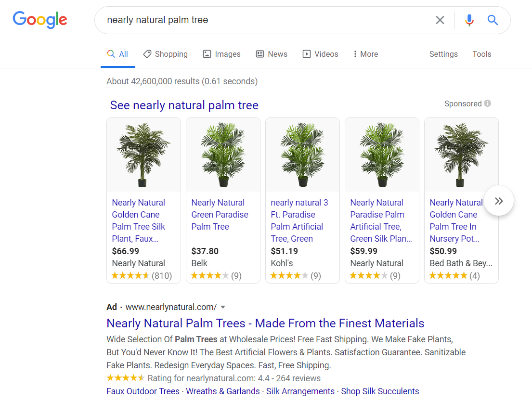532x401 pixels.
Task: Clear the search query using the X icon
Action: tap(440, 20)
